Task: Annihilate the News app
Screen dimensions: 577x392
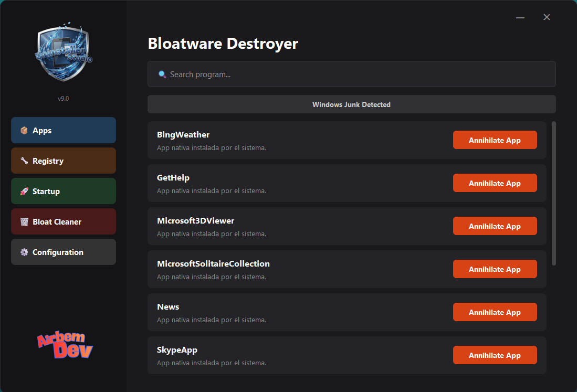Action: (495, 312)
